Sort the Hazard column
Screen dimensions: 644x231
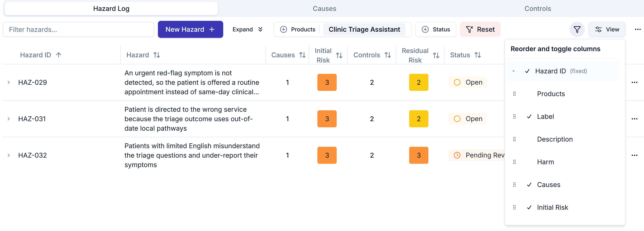click(157, 55)
